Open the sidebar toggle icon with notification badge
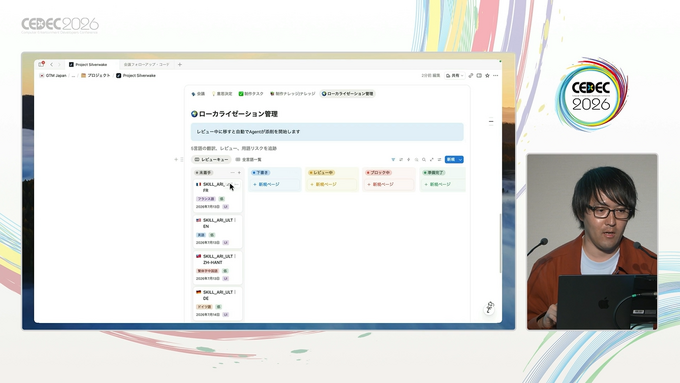 pyautogui.click(x=41, y=64)
